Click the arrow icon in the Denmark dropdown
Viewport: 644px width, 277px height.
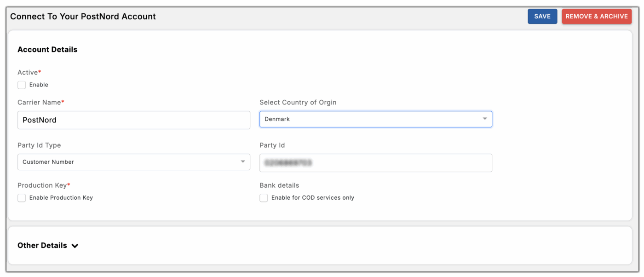coord(484,119)
